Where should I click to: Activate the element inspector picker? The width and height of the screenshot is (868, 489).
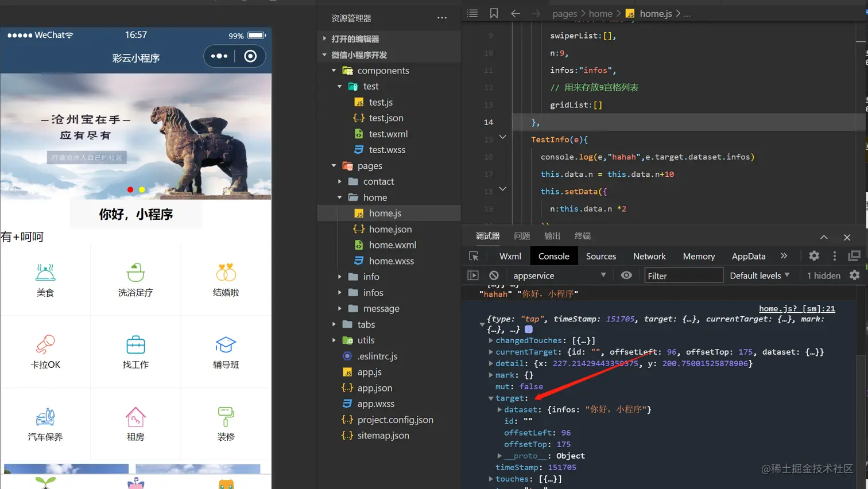pyautogui.click(x=474, y=256)
